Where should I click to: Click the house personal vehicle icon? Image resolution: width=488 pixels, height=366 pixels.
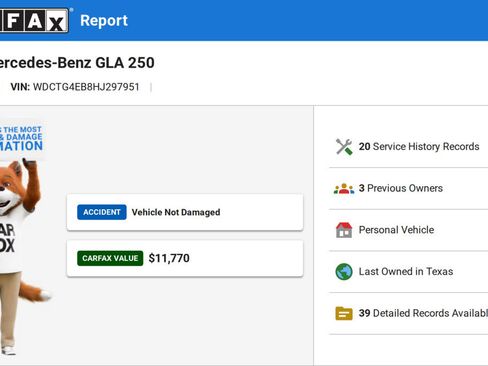pyautogui.click(x=344, y=230)
